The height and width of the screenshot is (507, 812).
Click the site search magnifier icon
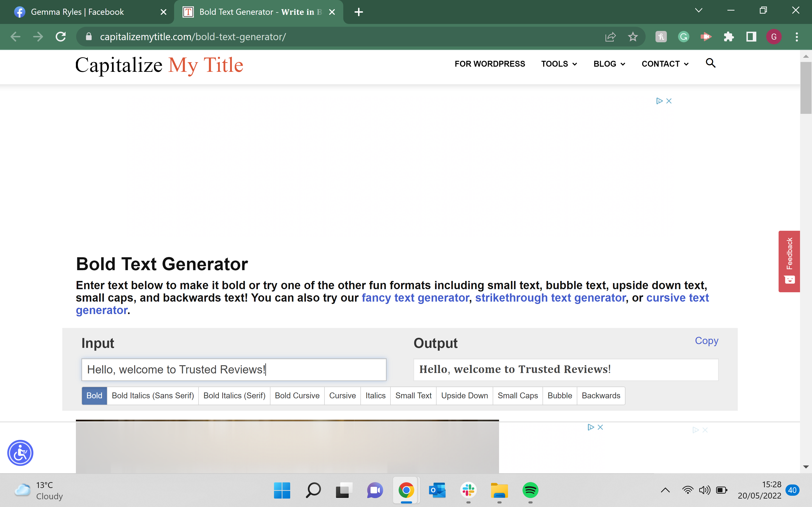[x=710, y=63]
